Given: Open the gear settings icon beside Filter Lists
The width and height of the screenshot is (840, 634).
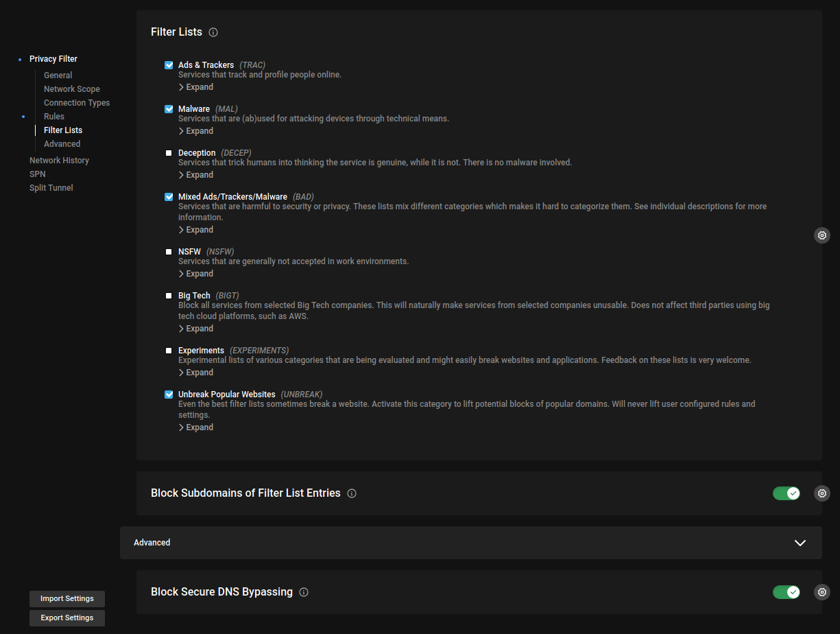Looking at the screenshot, I should [822, 235].
